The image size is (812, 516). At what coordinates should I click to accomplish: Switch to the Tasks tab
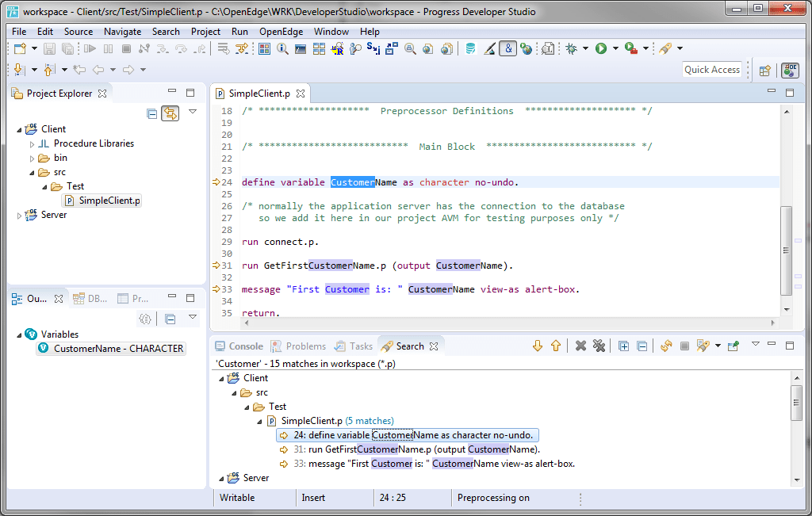(354, 346)
